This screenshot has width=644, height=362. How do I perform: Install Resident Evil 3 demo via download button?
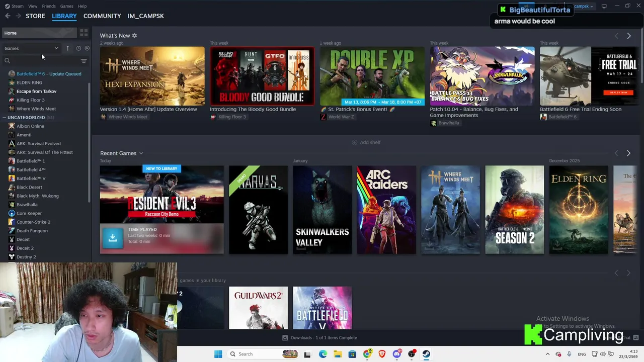(x=113, y=238)
